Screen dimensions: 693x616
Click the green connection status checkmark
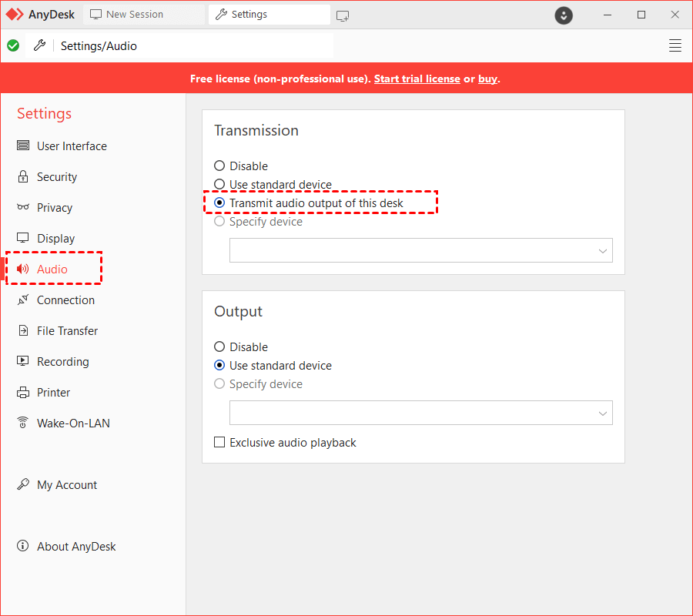point(13,45)
